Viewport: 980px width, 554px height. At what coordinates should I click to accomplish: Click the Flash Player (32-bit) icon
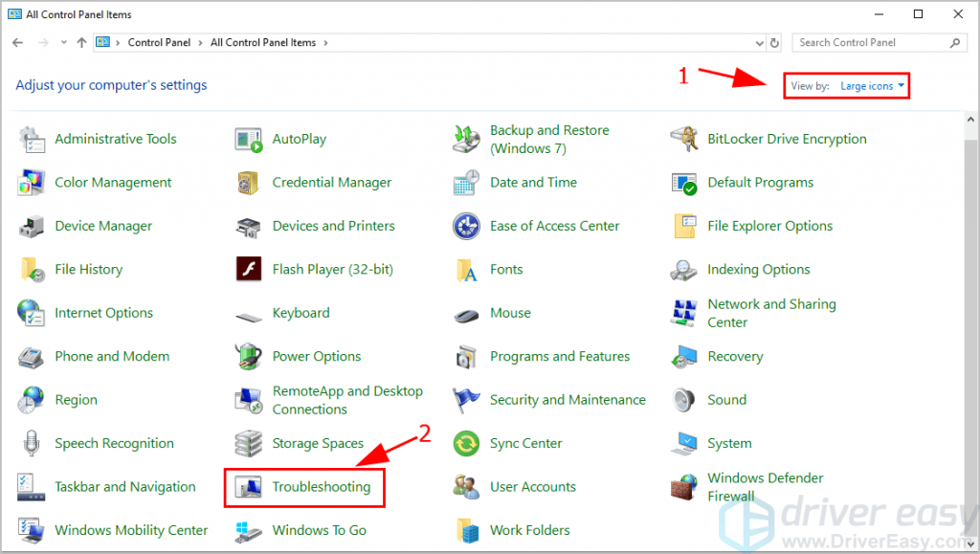[249, 270]
